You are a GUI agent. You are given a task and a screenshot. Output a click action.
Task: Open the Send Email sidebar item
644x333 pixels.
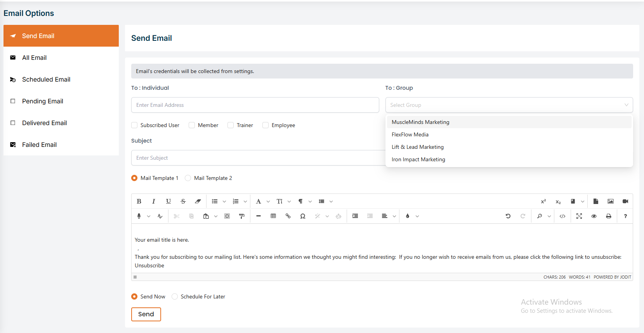point(61,36)
